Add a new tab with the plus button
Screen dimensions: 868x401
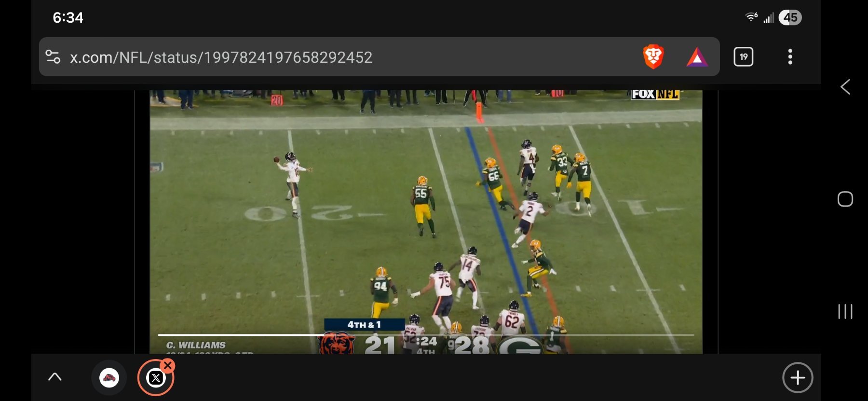pos(797,377)
